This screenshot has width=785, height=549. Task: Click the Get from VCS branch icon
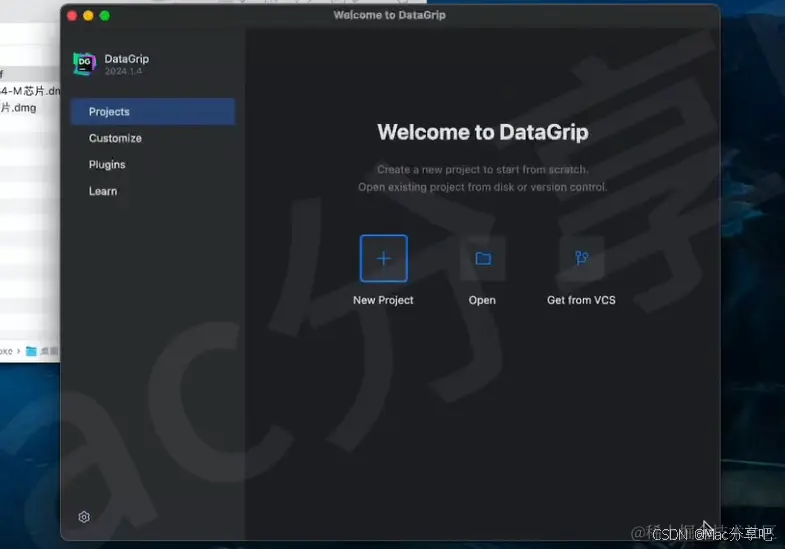[581, 258]
